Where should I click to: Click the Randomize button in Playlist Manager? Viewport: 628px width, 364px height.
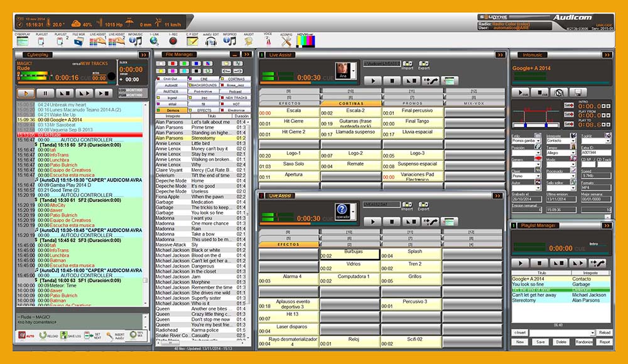pyautogui.click(x=583, y=342)
